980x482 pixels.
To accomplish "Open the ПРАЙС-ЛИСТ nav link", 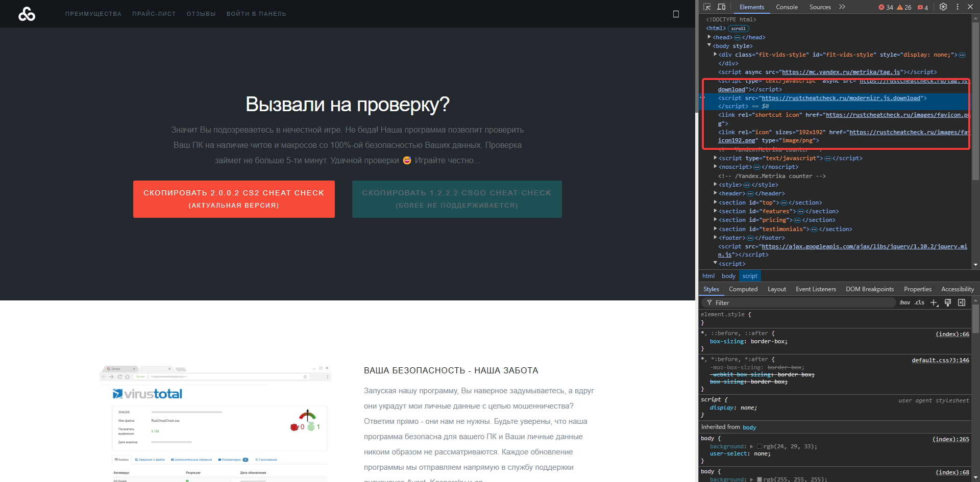I will [x=154, y=14].
